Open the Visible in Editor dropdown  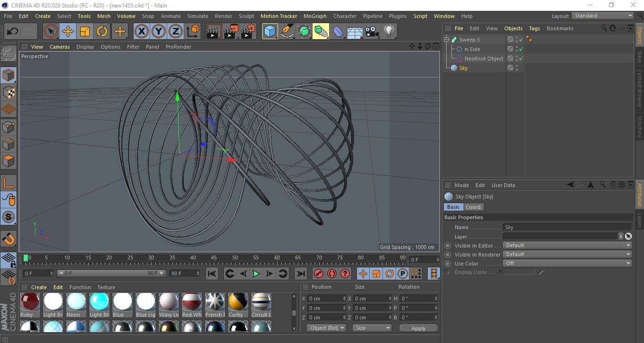[x=567, y=245]
